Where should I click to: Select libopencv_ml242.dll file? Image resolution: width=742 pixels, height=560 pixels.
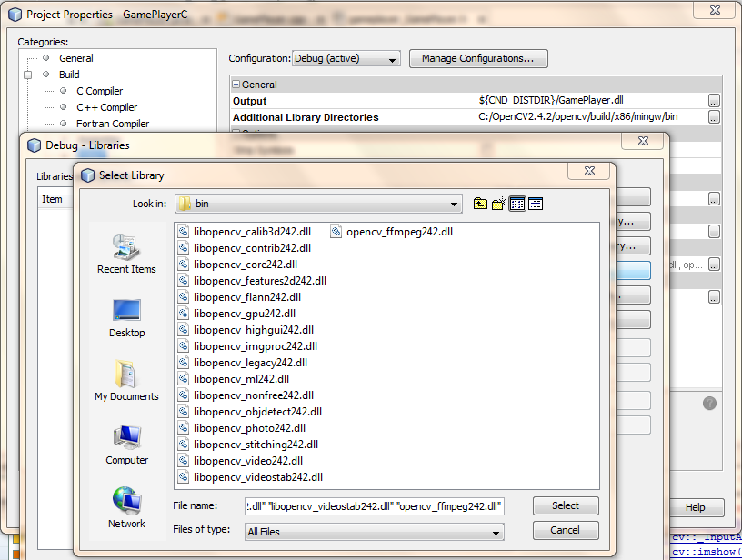point(241,379)
